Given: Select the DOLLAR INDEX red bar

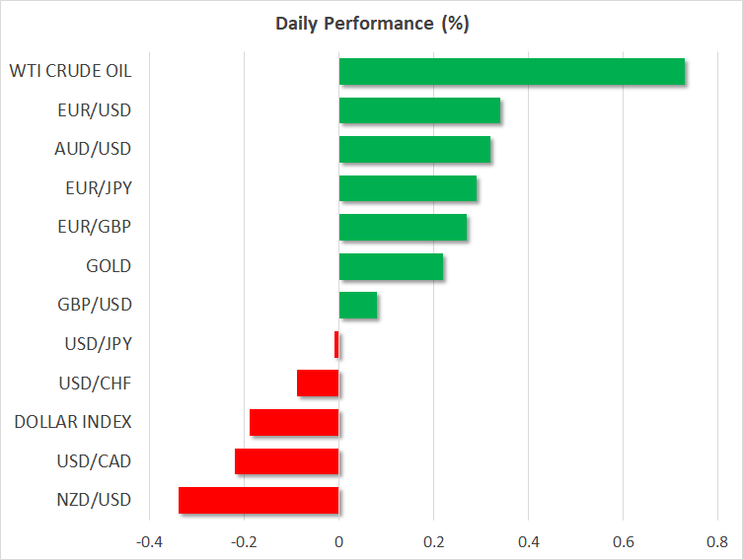Looking at the screenshot, I should 294,422.
